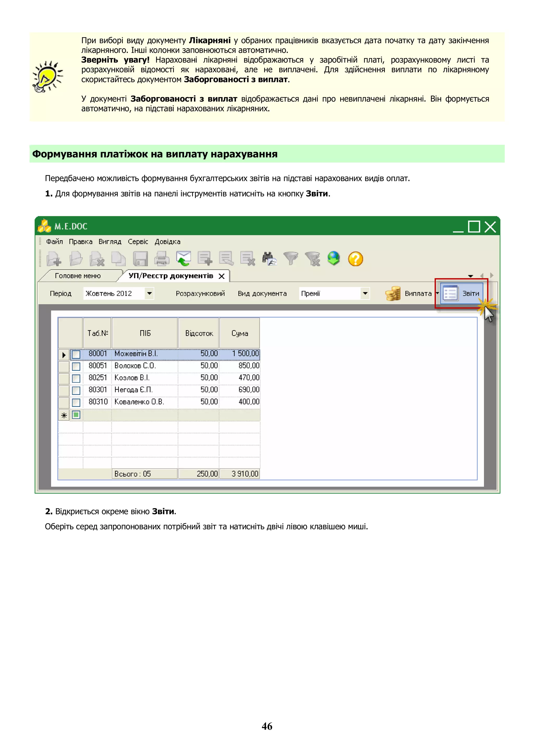Expand the Виплата button dropdown arrow
The height and width of the screenshot is (756, 534).
tap(437, 293)
